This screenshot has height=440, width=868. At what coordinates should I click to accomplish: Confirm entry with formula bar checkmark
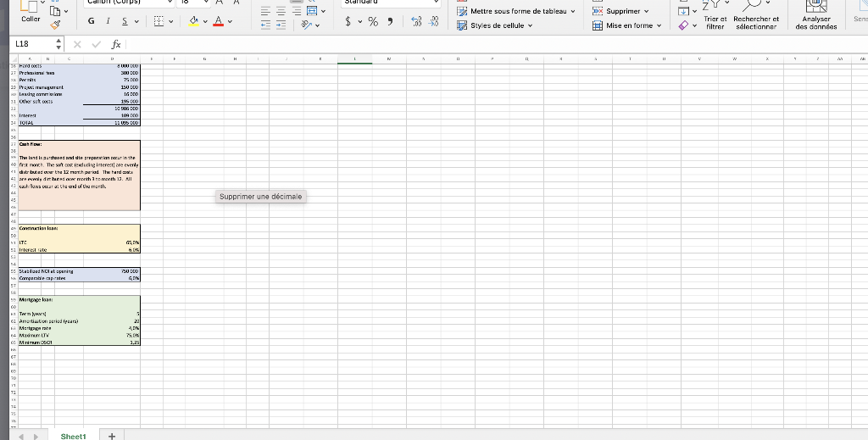(x=97, y=44)
